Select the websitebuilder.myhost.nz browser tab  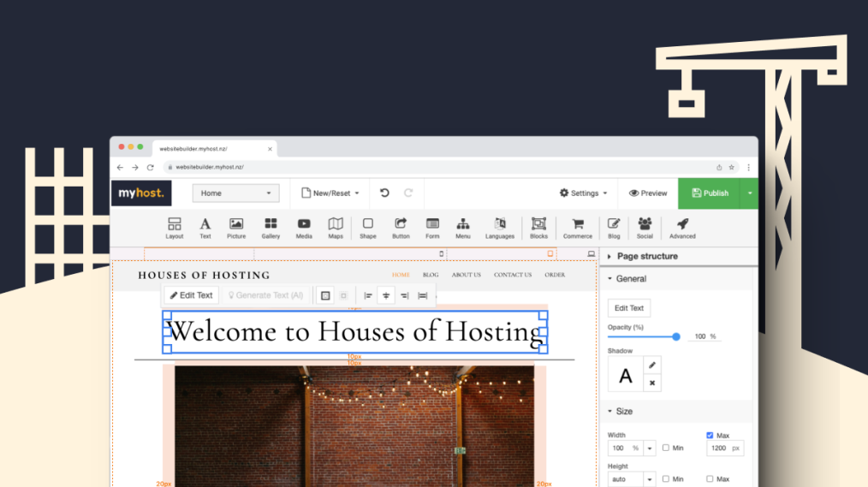tap(215, 149)
